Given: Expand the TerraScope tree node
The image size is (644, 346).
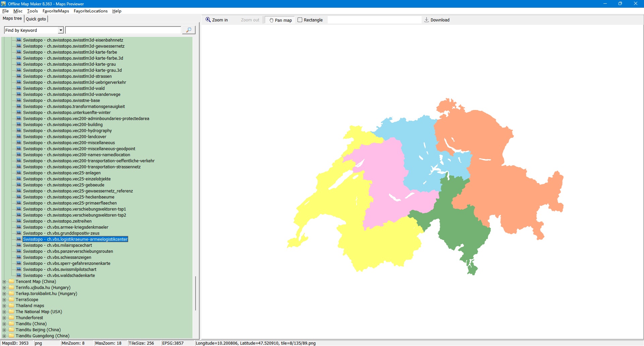Looking at the screenshot, I should (4, 300).
